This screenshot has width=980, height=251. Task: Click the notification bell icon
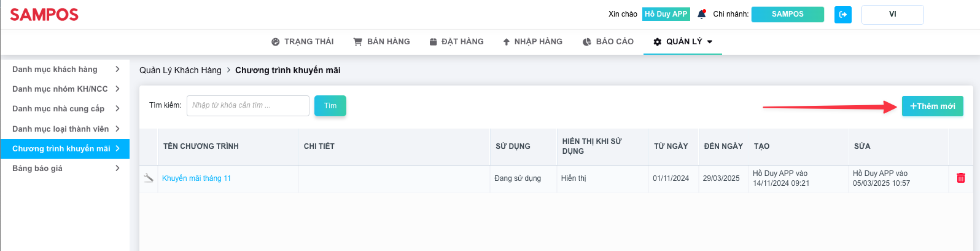(702, 14)
